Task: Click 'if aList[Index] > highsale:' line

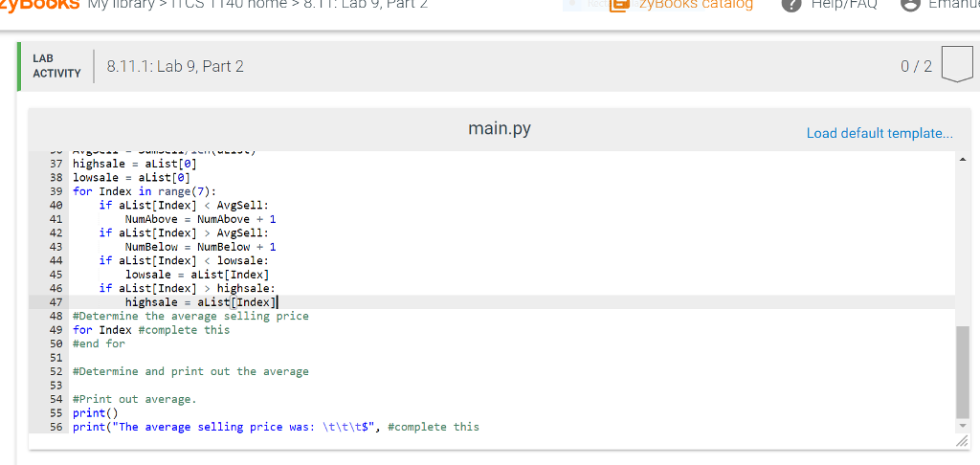Action: [187, 288]
